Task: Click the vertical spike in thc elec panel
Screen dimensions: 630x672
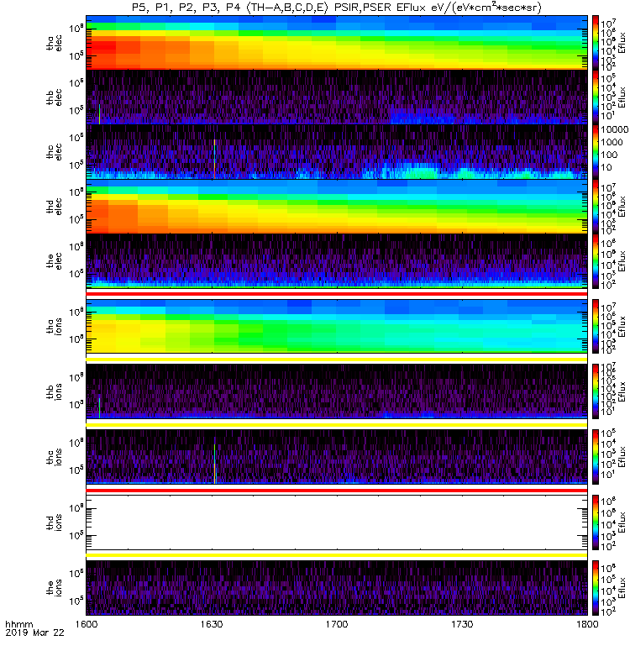Action: click(x=215, y=159)
